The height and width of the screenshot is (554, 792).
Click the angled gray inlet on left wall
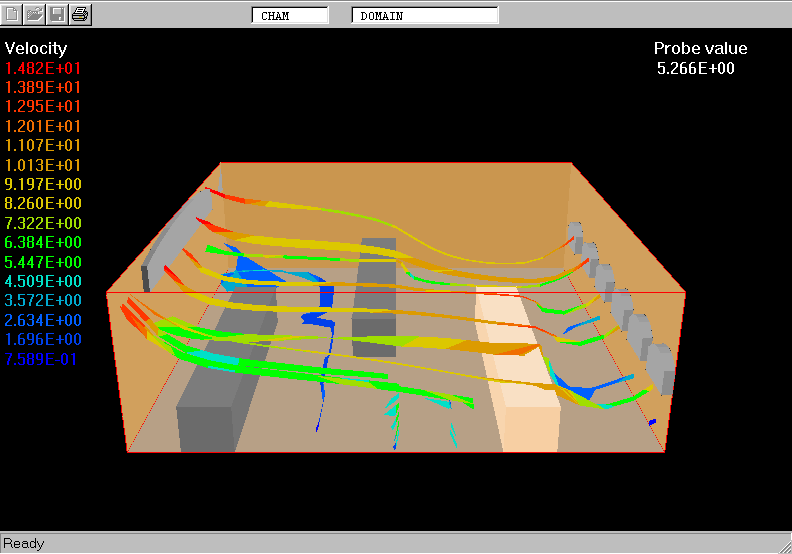coord(180,235)
